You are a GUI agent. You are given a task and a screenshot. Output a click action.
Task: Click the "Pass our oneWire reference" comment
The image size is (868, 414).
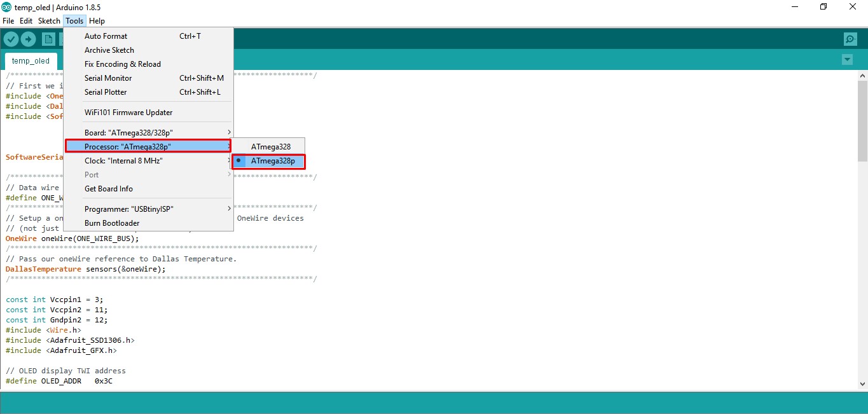tap(121, 259)
